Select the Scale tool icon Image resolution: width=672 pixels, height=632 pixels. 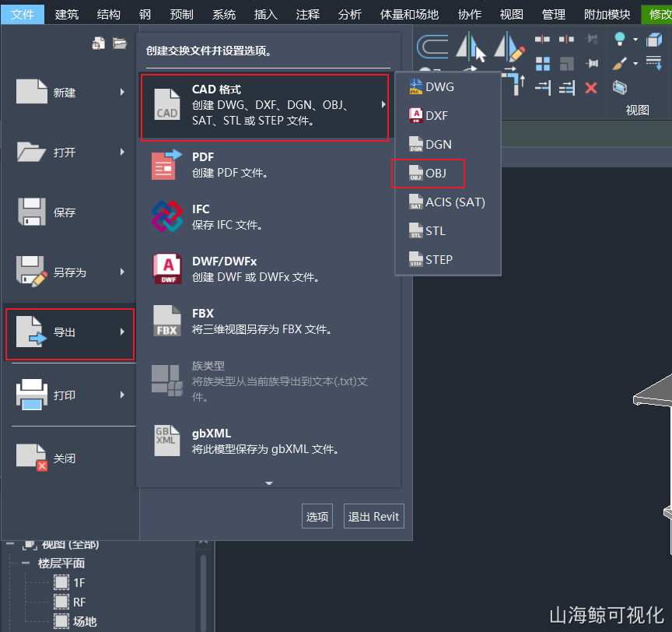coord(566,64)
